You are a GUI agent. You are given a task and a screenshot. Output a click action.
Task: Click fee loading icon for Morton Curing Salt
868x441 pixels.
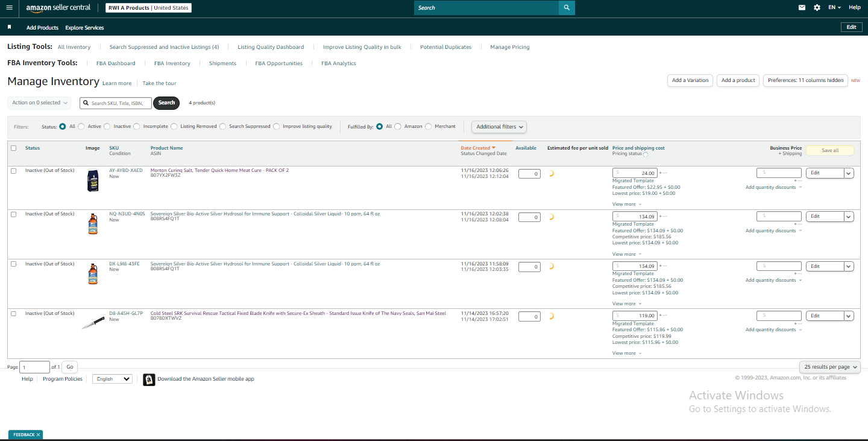click(x=551, y=174)
